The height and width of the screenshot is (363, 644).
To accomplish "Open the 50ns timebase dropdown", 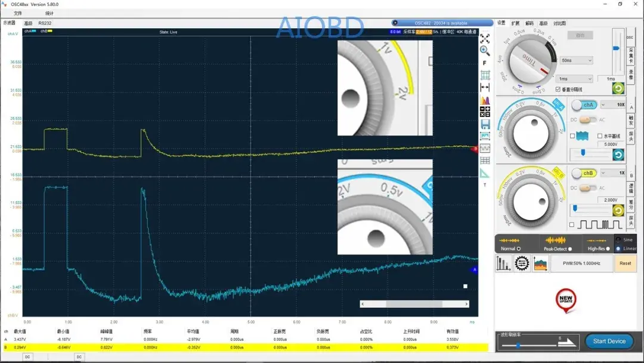I will [576, 60].
